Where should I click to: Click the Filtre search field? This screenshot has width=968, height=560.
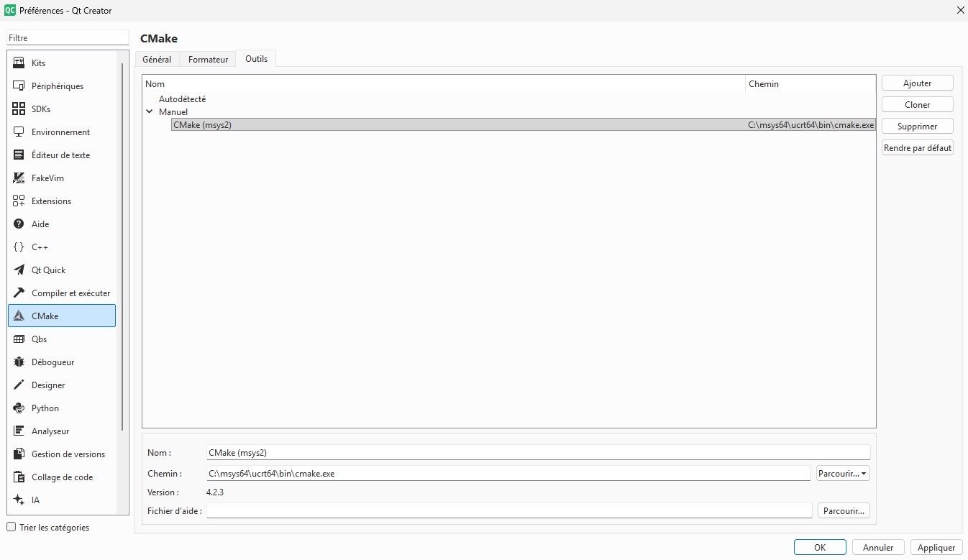(68, 38)
